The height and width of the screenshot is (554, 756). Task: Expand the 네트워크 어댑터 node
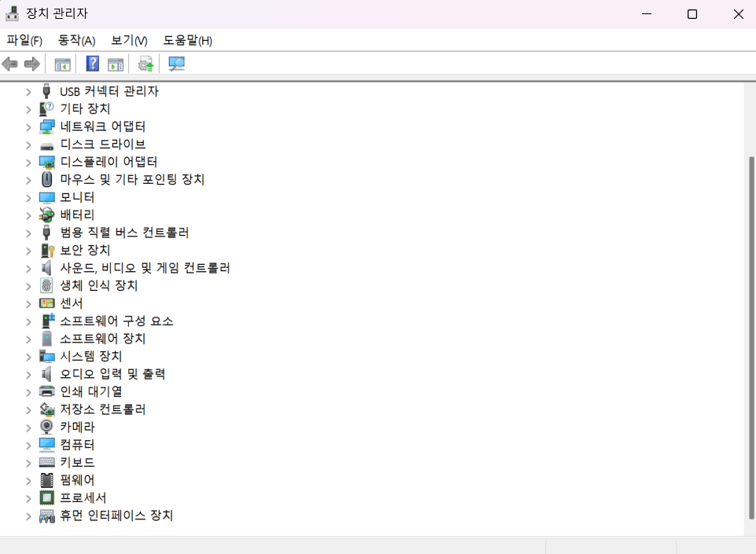[28, 127]
